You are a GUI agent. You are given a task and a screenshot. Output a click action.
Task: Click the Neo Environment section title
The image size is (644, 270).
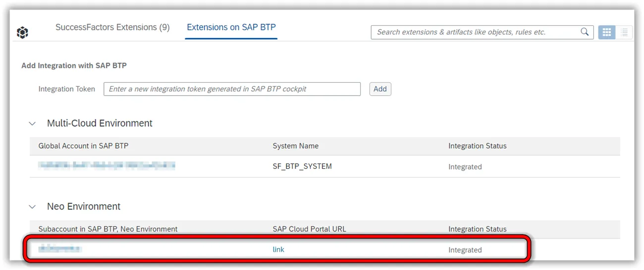[x=84, y=207]
